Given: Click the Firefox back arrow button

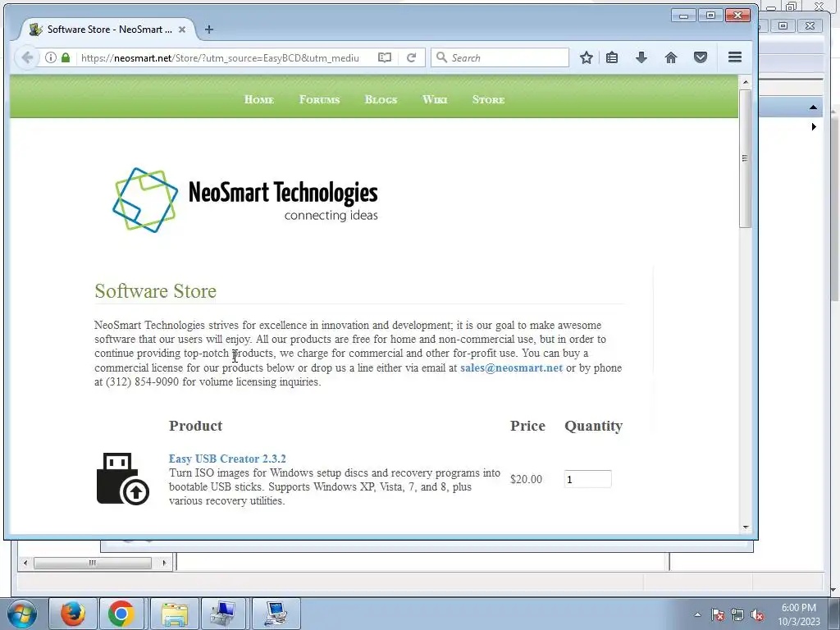Looking at the screenshot, I should coord(27,57).
